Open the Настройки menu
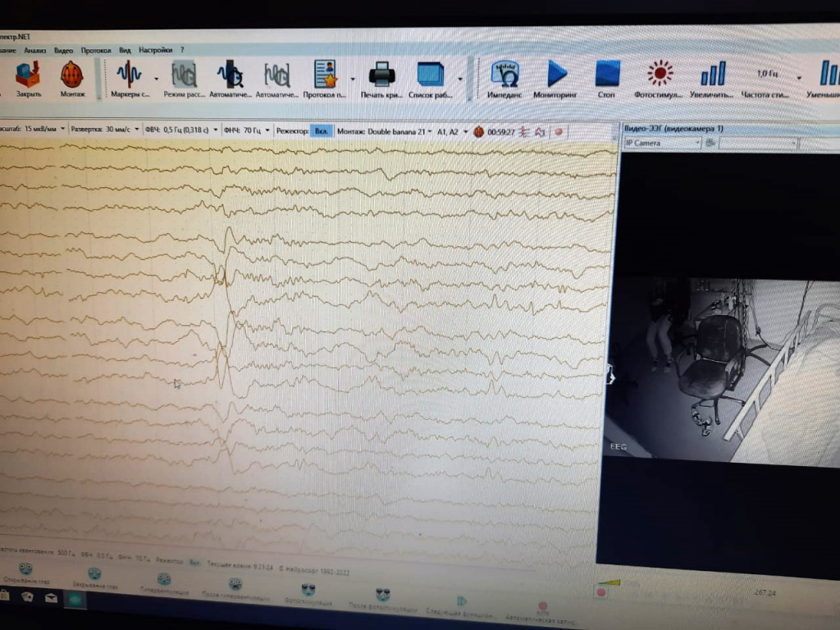Viewport: 840px width, 630px height. pos(155,50)
